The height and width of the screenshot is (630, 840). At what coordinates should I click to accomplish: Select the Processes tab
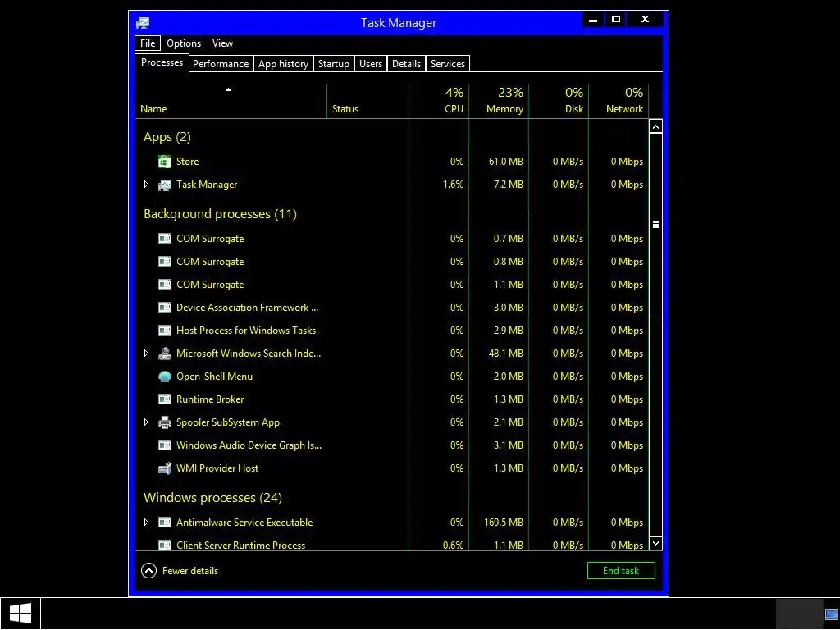162,62
